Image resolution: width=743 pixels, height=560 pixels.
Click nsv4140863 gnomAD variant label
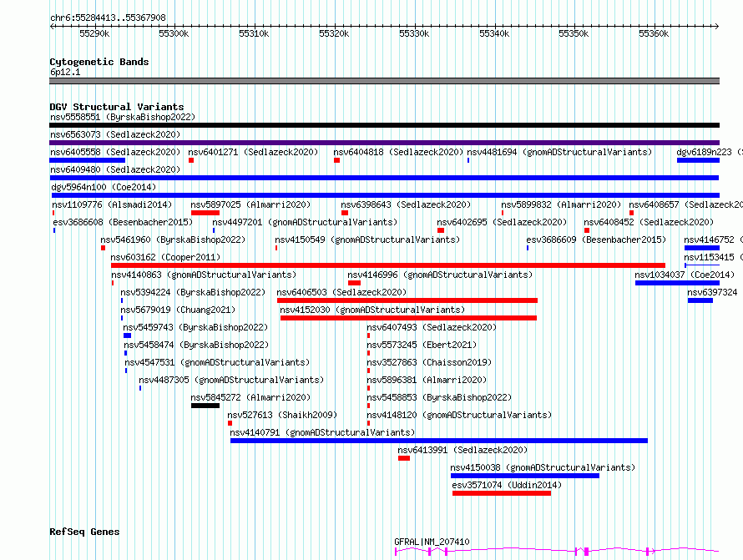coord(204,275)
